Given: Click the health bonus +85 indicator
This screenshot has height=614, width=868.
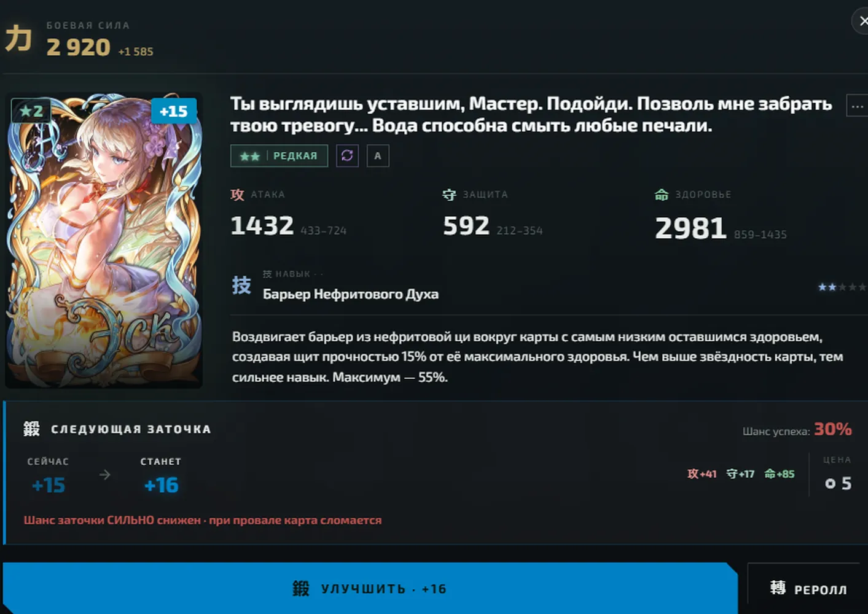Looking at the screenshot, I should (780, 474).
